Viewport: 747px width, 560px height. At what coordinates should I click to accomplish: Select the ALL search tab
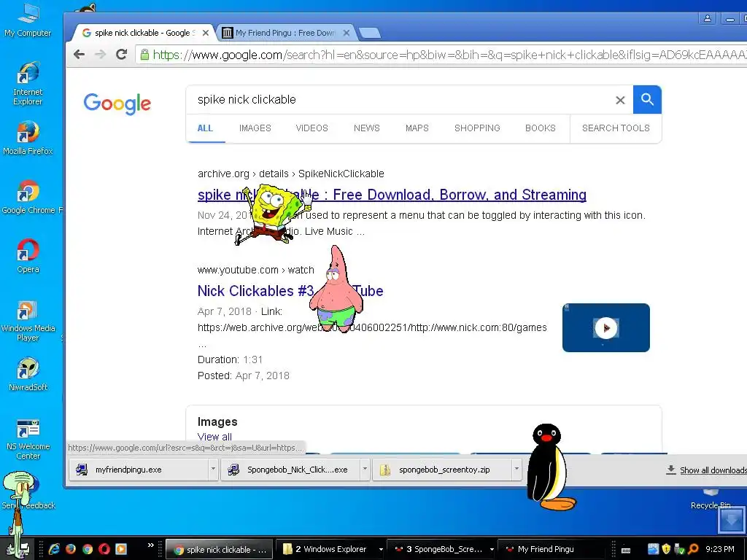click(x=205, y=128)
